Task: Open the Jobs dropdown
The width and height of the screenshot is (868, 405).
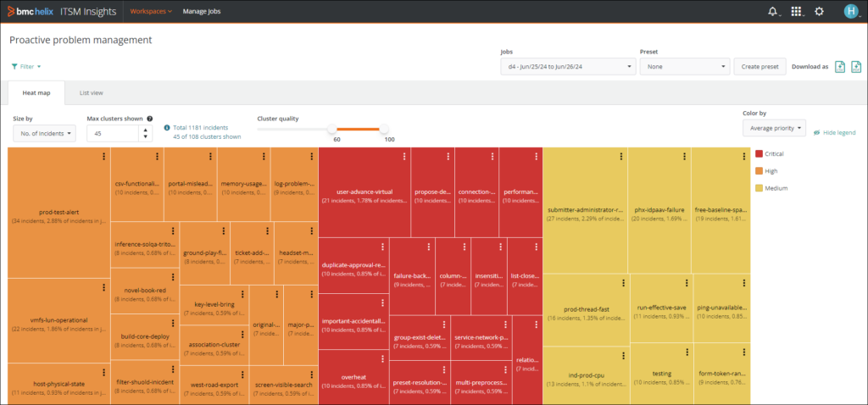Action: coord(567,66)
